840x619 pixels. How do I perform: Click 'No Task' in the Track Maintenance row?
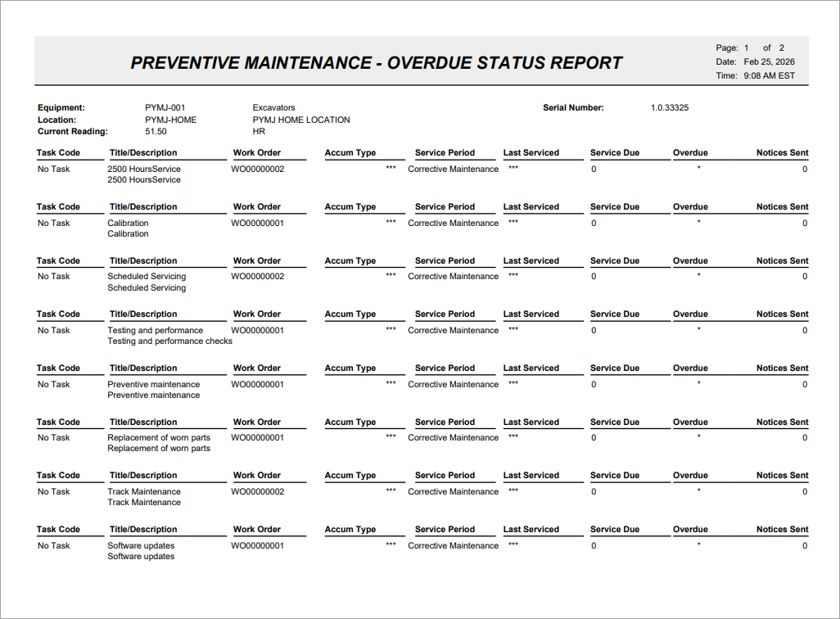coord(53,491)
